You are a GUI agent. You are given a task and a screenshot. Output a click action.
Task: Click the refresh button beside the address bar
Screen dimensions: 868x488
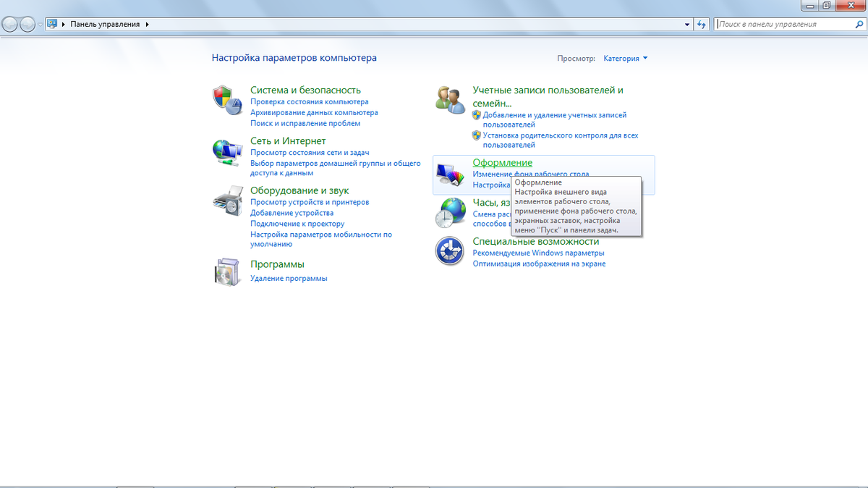[701, 24]
